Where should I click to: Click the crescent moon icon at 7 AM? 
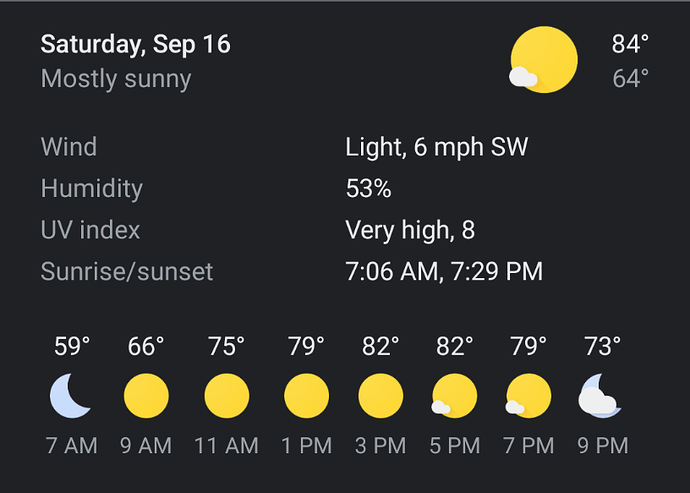[71, 396]
